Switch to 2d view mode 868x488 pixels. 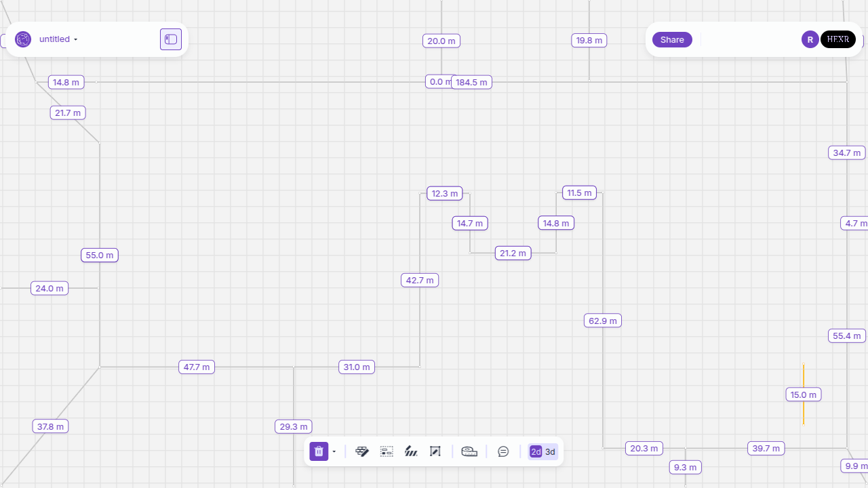536,452
